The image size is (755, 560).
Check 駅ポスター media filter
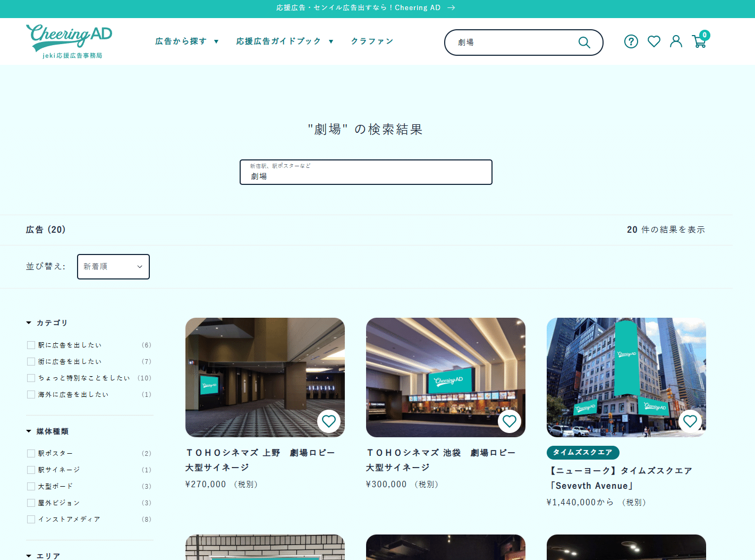point(31,454)
